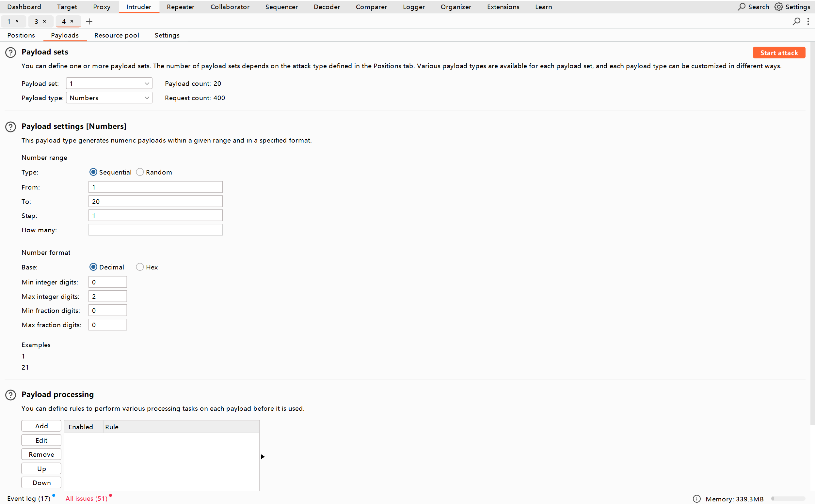Open Payload processing help icon
This screenshot has width=815, height=504.
(11, 395)
